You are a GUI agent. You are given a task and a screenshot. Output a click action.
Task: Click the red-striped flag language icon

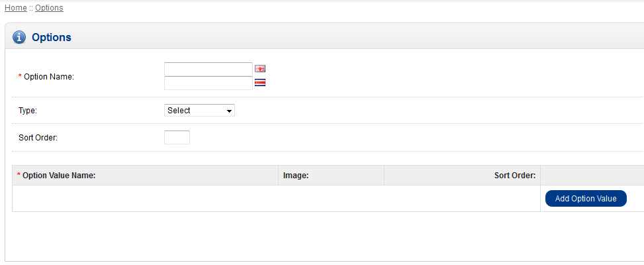click(x=260, y=83)
